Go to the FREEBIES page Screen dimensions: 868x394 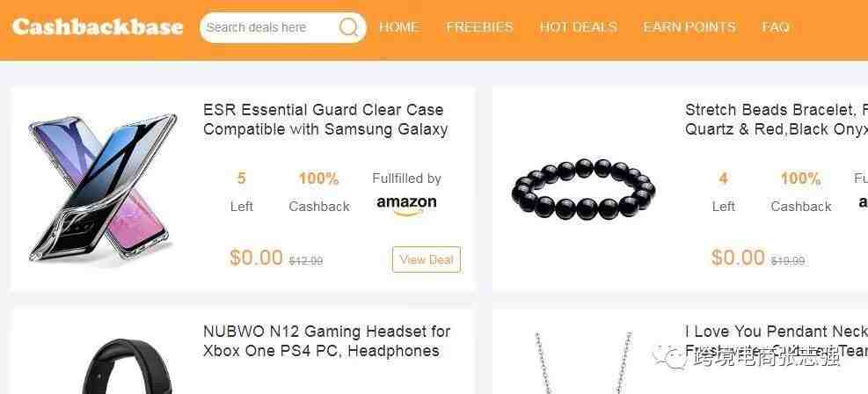[x=479, y=26]
